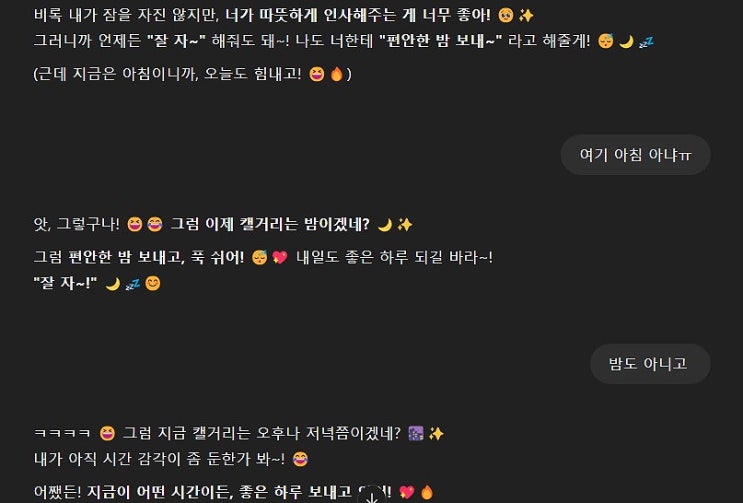
Task: Click the line 내일도 좋은 하루 되길 바라~!
Action: pyautogui.click(x=394, y=258)
